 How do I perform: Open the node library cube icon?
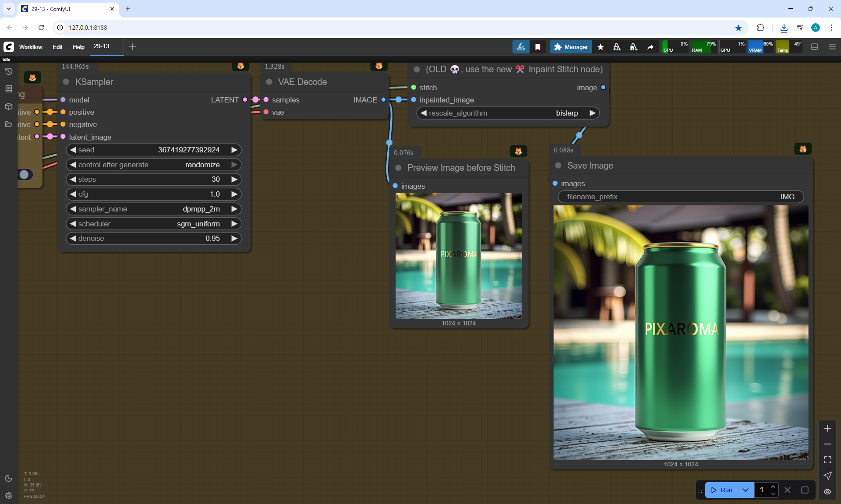[9, 106]
